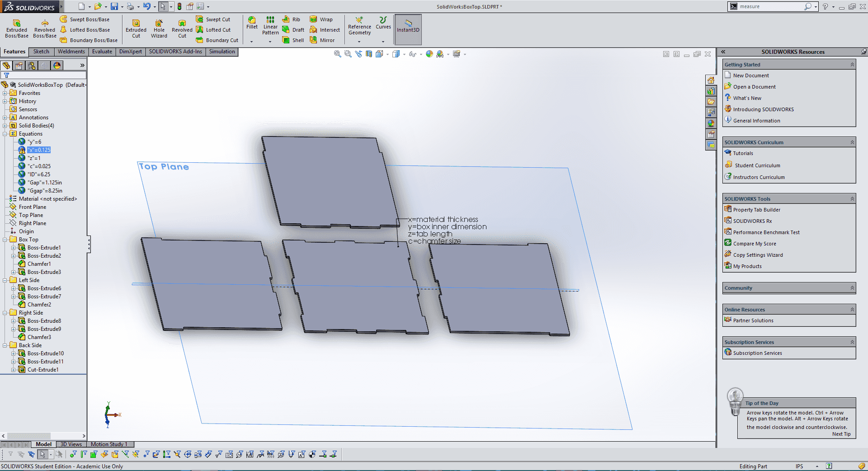The image size is (868, 471).
Task: Choose Swept Boss/Base feature
Action: 85,19
